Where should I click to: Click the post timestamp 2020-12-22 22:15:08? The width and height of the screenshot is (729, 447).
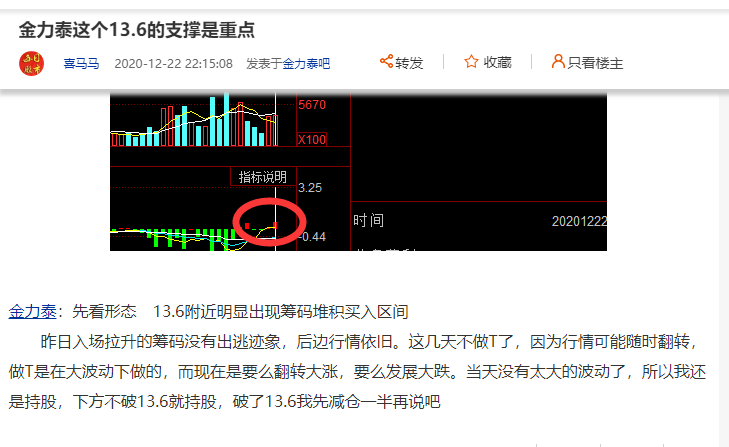[x=173, y=63]
